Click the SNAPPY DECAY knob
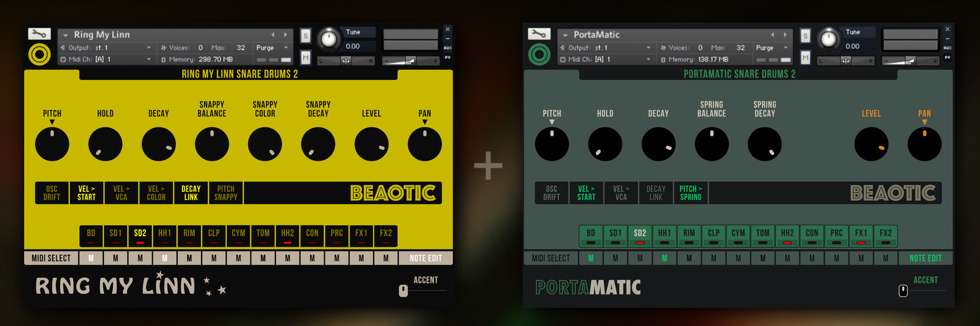 tap(318, 144)
